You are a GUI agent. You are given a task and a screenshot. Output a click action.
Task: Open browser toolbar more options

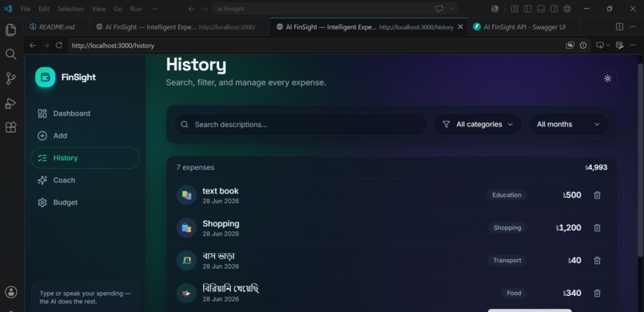tap(633, 46)
